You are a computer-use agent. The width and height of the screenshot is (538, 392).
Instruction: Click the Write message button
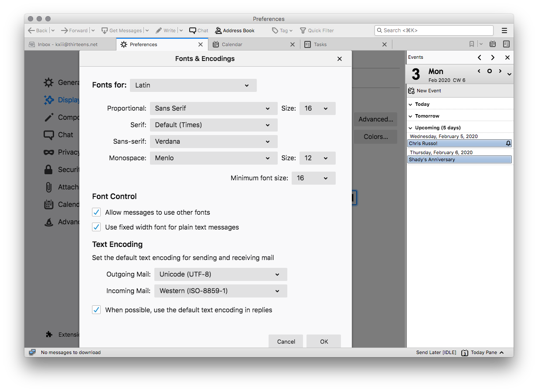point(165,30)
